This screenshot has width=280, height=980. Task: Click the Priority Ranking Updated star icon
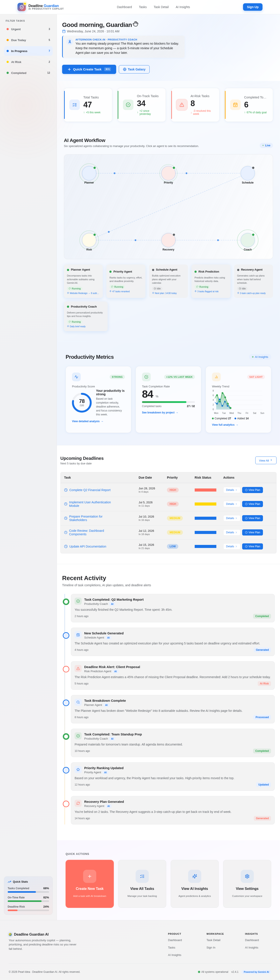[78, 770]
